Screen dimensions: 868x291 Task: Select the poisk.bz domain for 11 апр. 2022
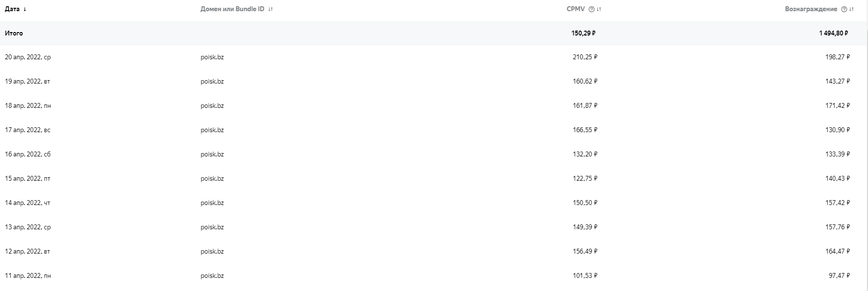[212, 276]
